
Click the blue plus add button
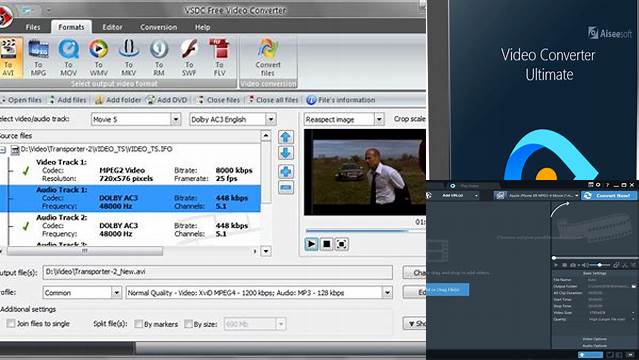286,171
